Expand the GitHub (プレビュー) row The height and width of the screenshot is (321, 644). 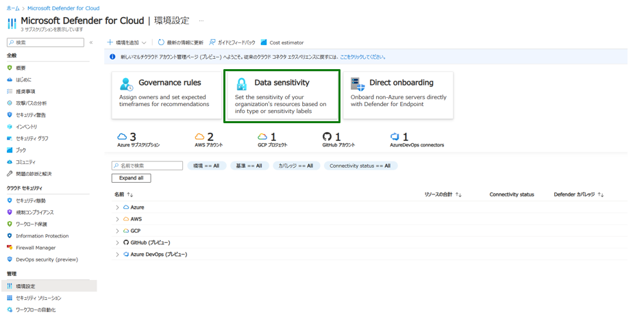(x=117, y=242)
